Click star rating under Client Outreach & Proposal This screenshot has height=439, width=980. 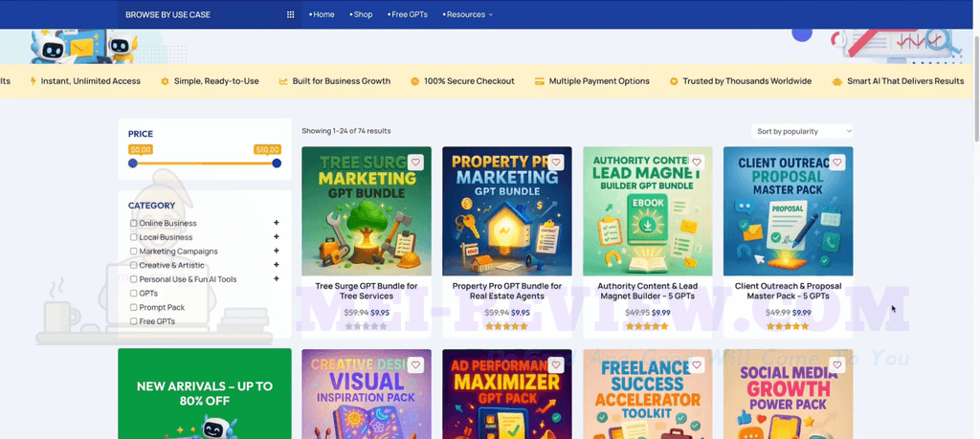[789, 326]
